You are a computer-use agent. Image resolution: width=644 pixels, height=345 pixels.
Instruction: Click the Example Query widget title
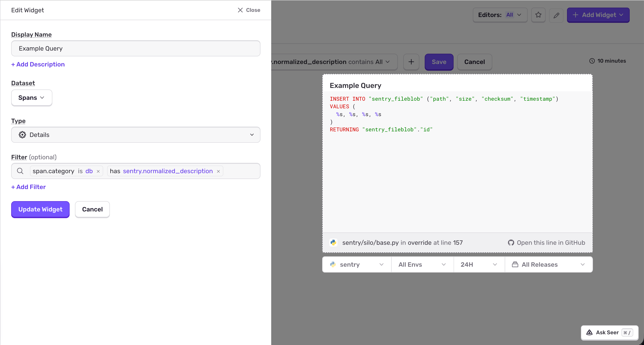pos(355,85)
